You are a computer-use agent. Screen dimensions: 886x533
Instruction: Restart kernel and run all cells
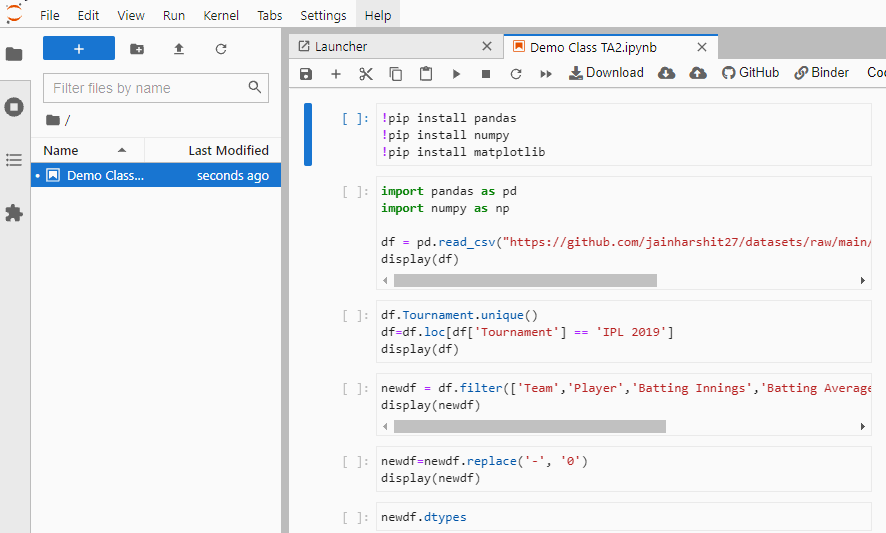[x=546, y=74]
